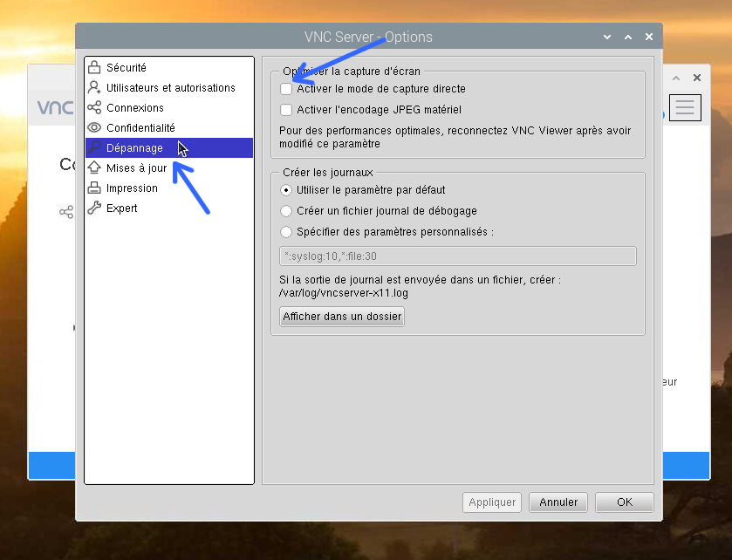Open the Mises à jour section
This screenshot has width=732, height=560.
click(x=169, y=167)
